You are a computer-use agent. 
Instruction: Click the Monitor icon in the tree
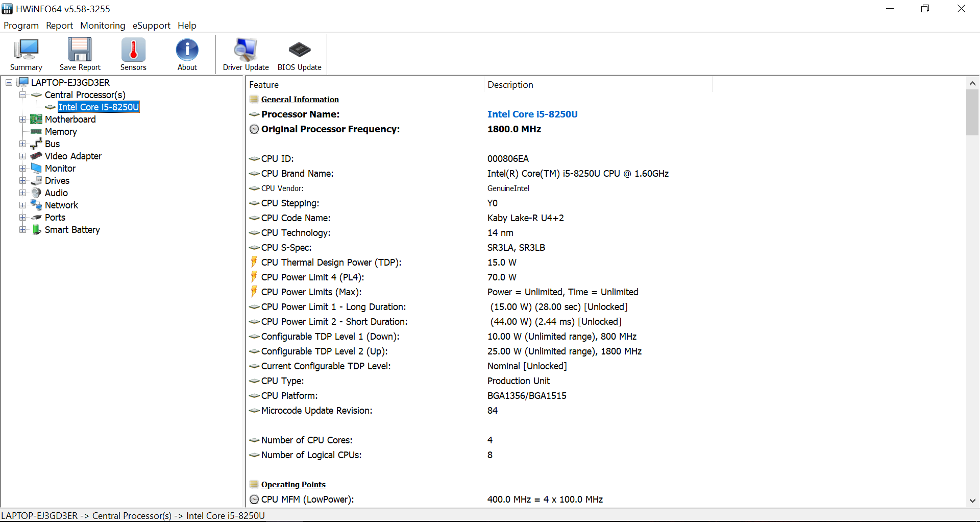[36, 168]
